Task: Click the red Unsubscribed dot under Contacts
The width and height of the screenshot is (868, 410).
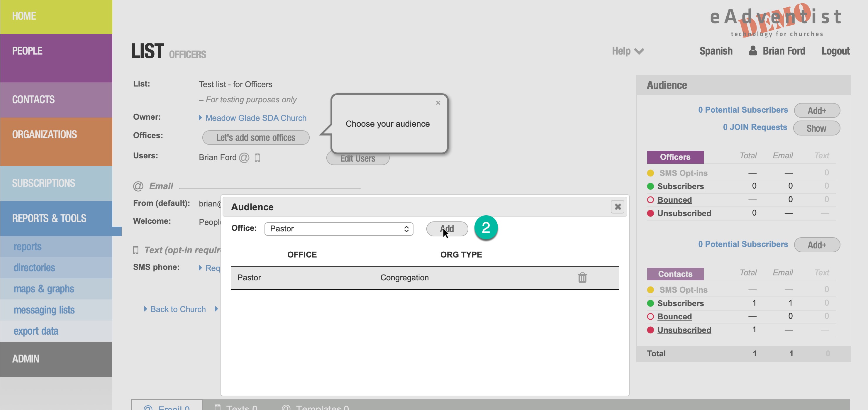Action: click(x=650, y=330)
